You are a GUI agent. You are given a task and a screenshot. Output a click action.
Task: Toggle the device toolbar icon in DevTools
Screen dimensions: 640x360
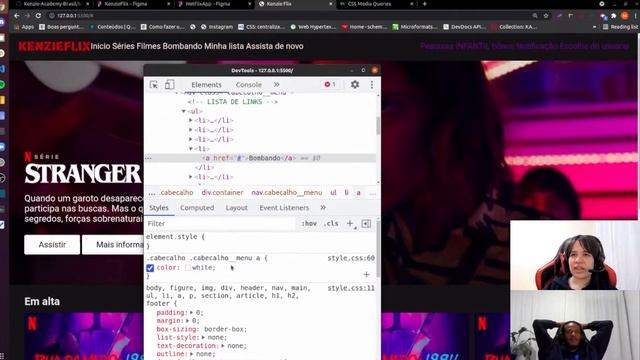(169, 84)
